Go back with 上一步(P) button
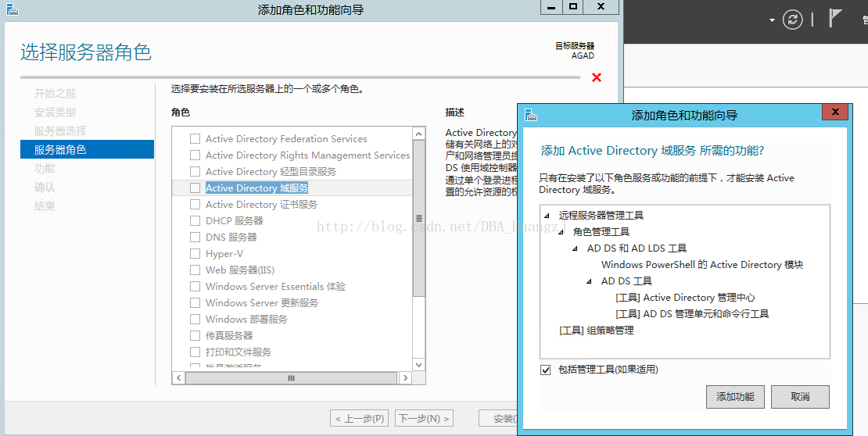868x436 pixels. pos(359,418)
